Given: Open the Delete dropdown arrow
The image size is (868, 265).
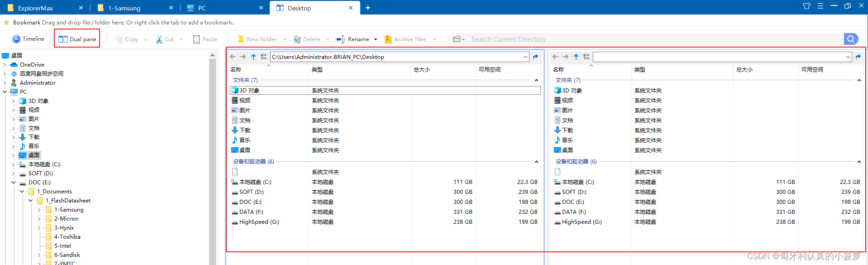Looking at the screenshot, I should click(328, 39).
